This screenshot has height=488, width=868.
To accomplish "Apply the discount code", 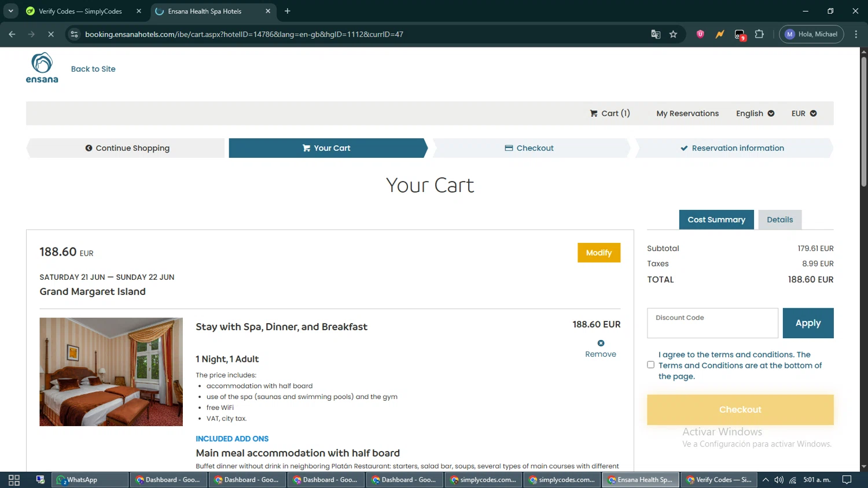I will pos(808,323).
